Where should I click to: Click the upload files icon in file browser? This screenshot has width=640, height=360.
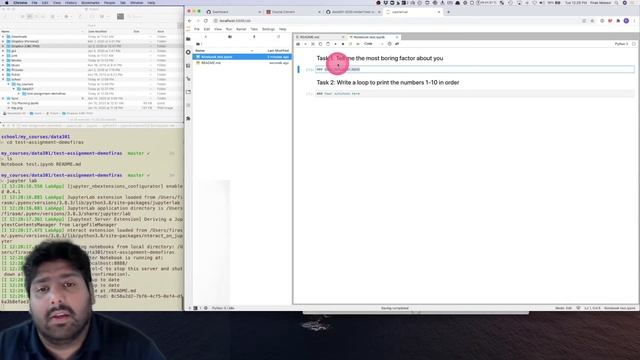click(254, 37)
